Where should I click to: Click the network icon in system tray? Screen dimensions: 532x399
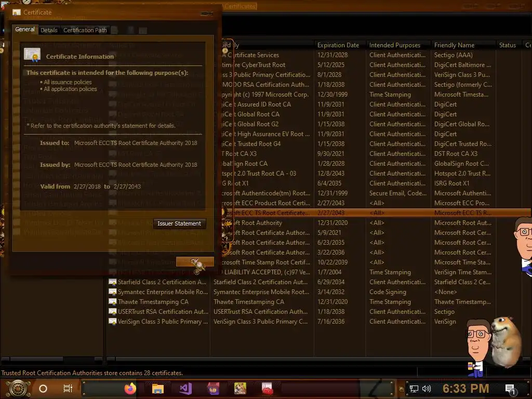[414, 389]
